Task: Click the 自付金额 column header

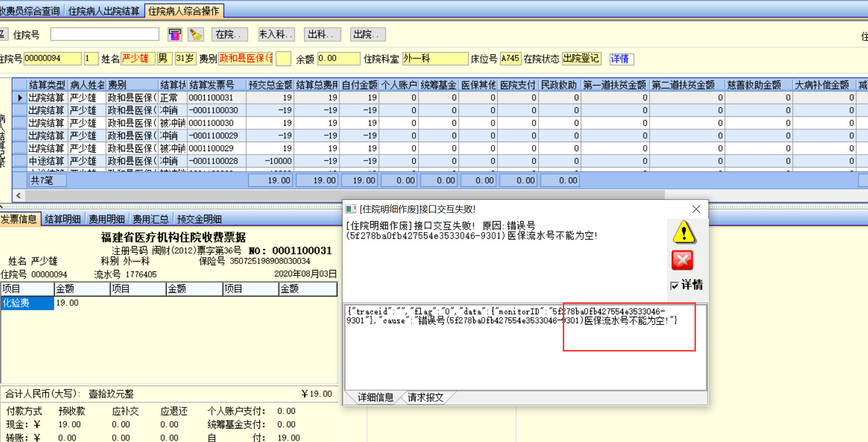Action: [359, 85]
